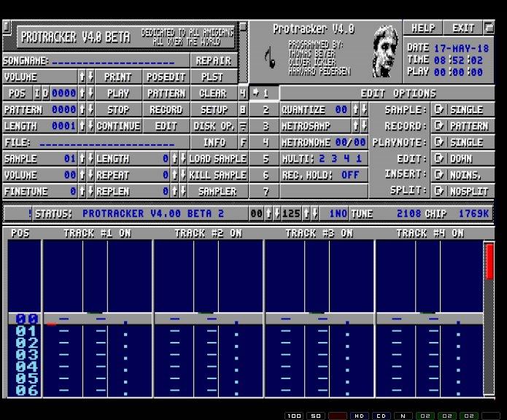
Task: Increase sample VOLUME 00 with up arrow
Action: 82,175
